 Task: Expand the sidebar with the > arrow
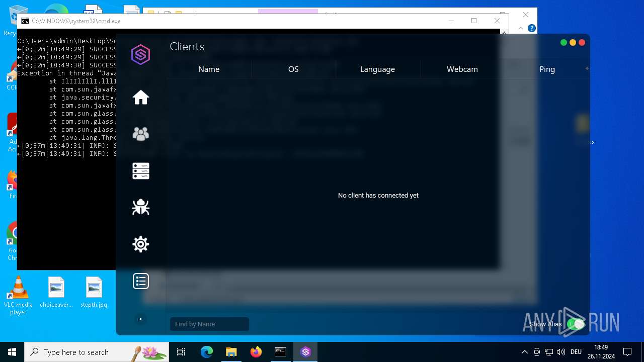pyautogui.click(x=140, y=319)
